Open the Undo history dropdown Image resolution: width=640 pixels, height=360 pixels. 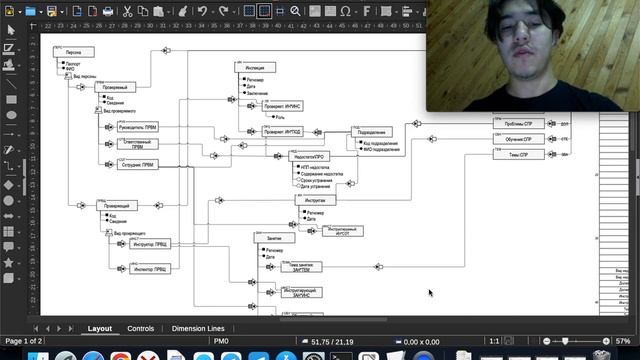[x=213, y=12]
